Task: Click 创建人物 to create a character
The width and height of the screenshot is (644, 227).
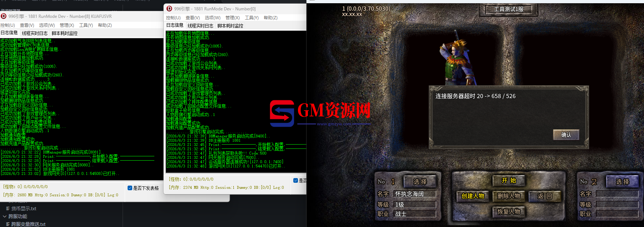Action: (473, 196)
